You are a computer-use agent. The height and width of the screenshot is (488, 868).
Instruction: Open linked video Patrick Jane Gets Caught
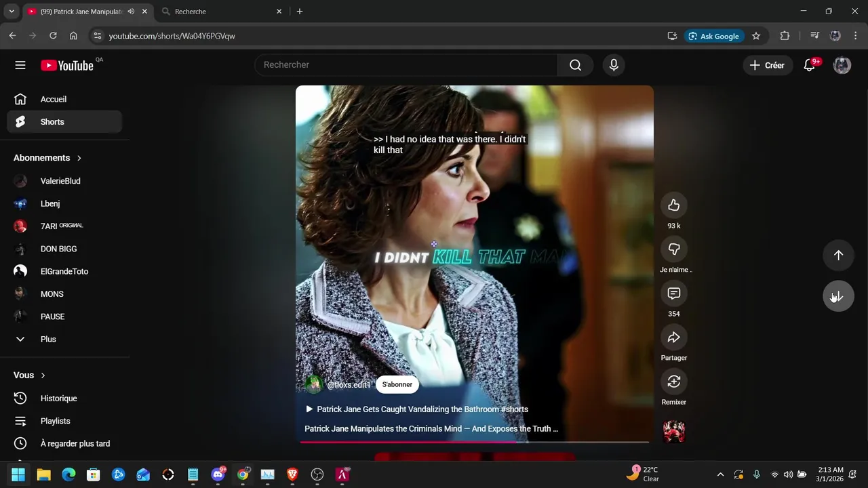(x=417, y=409)
